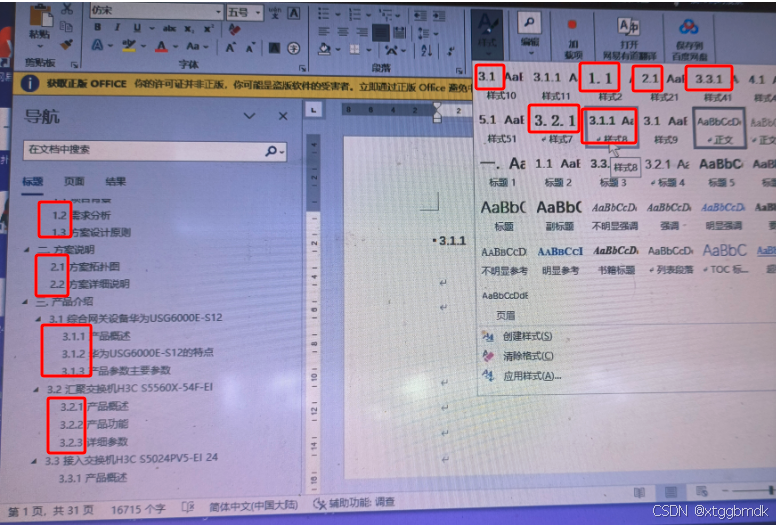Click the Copy icon in the clipboard group

(66, 26)
